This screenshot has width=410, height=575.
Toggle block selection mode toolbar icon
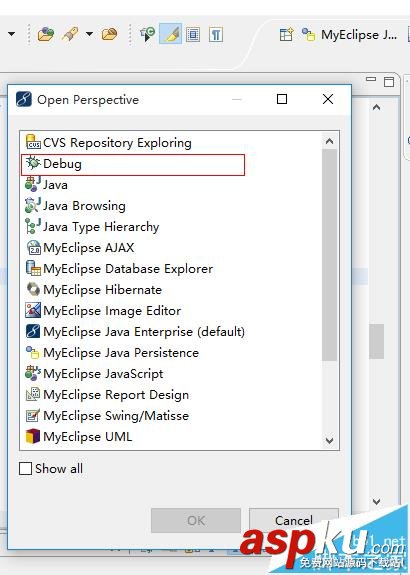click(x=193, y=35)
